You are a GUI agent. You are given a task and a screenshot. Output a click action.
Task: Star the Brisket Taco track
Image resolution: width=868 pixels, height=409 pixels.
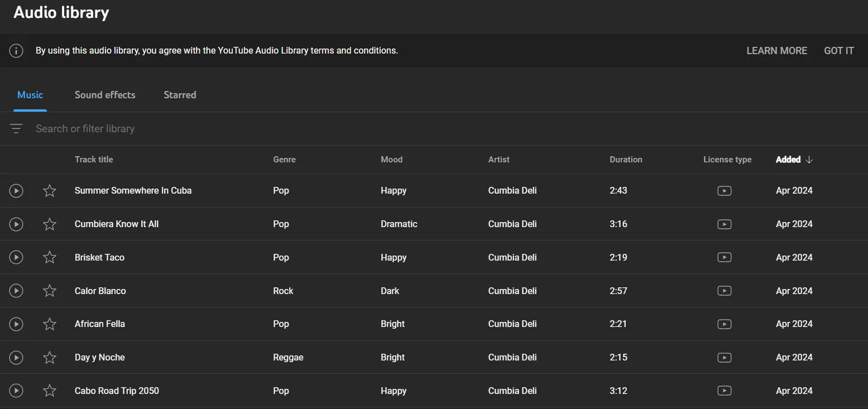pos(50,257)
